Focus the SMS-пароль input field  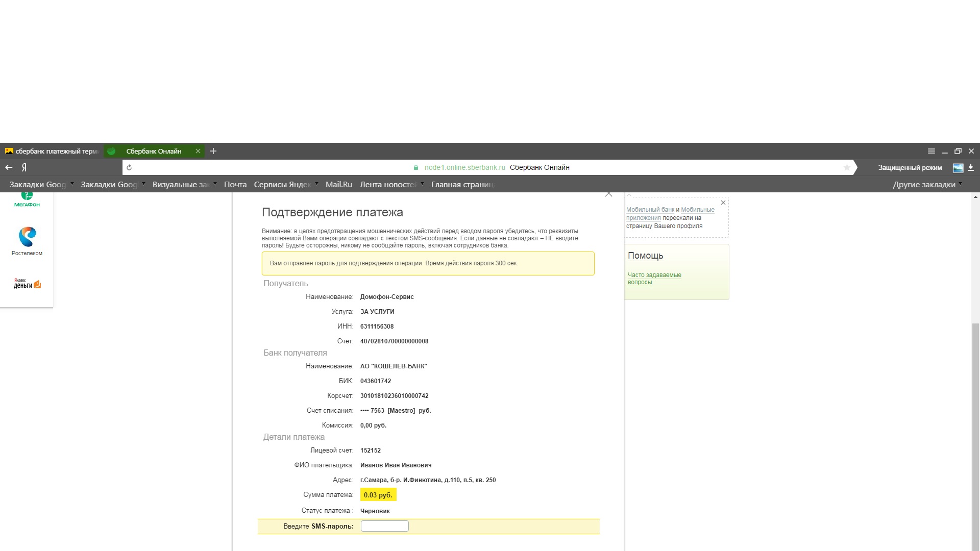pyautogui.click(x=384, y=526)
